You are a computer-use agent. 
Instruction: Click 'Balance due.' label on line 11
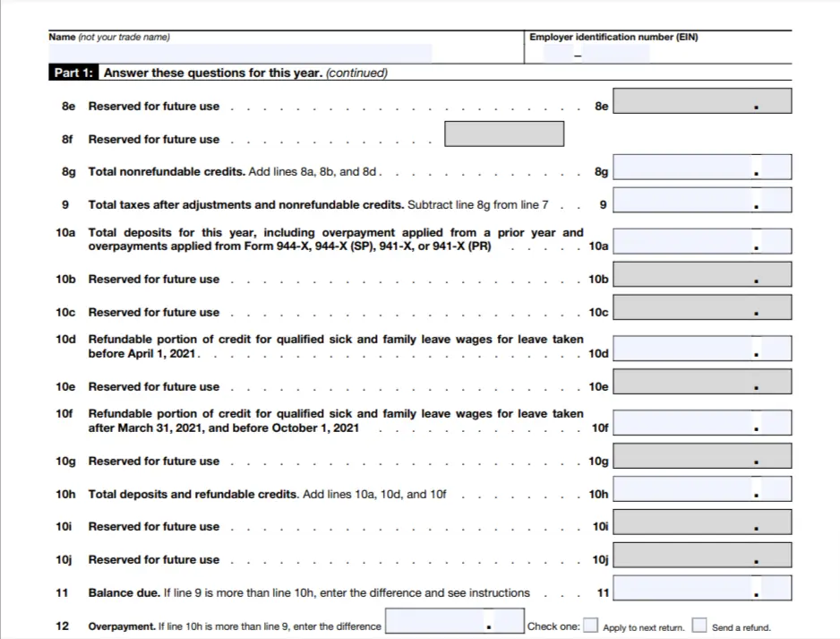pyautogui.click(x=124, y=593)
